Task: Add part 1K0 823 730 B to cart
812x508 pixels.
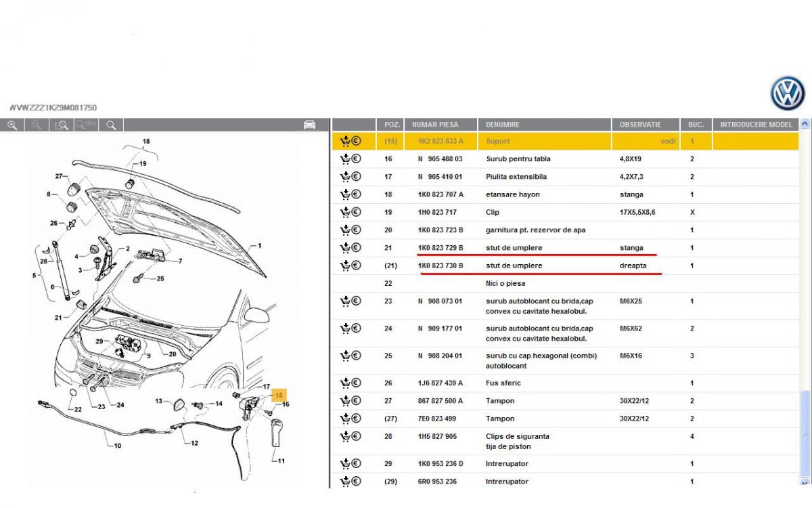Action: coord(344,265)
